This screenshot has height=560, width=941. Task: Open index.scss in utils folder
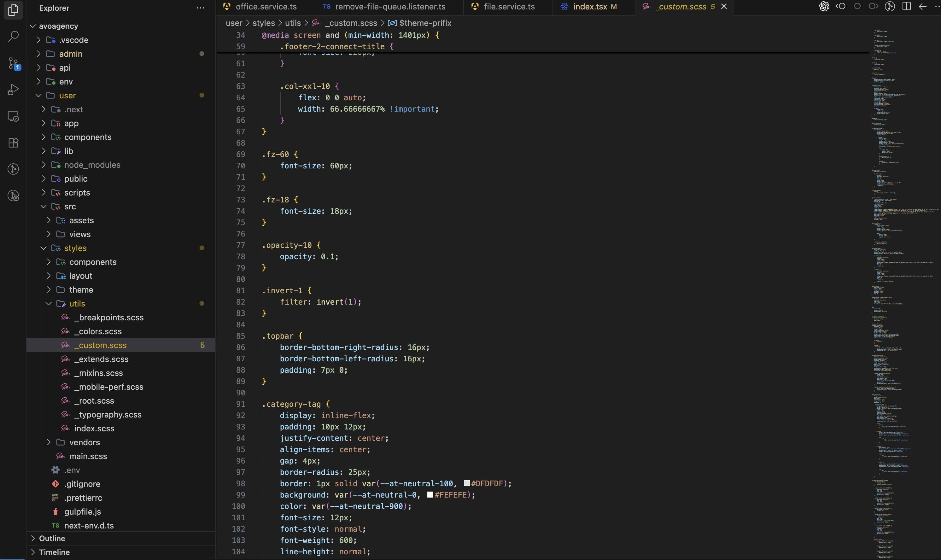pyautogui.click(x=121, y=428)
